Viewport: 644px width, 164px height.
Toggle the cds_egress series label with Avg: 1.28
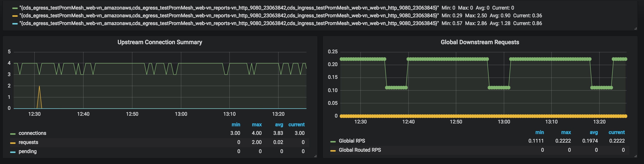229,23
